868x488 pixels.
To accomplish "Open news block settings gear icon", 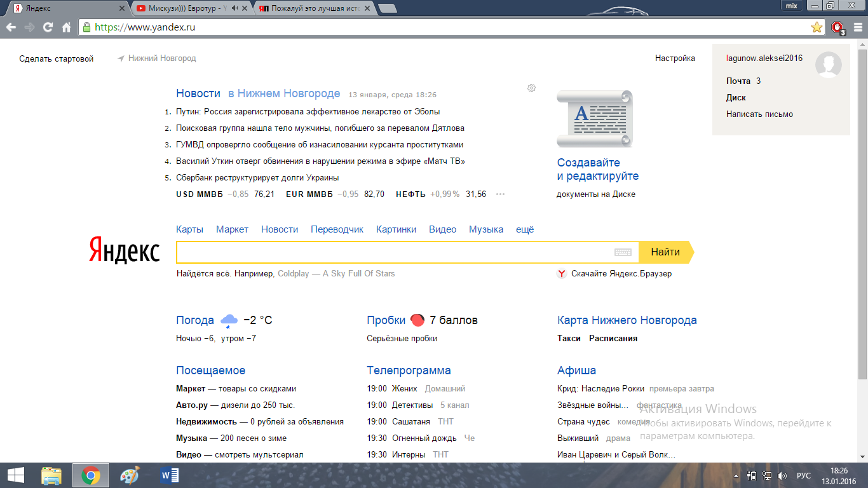I will coord(532,88).
